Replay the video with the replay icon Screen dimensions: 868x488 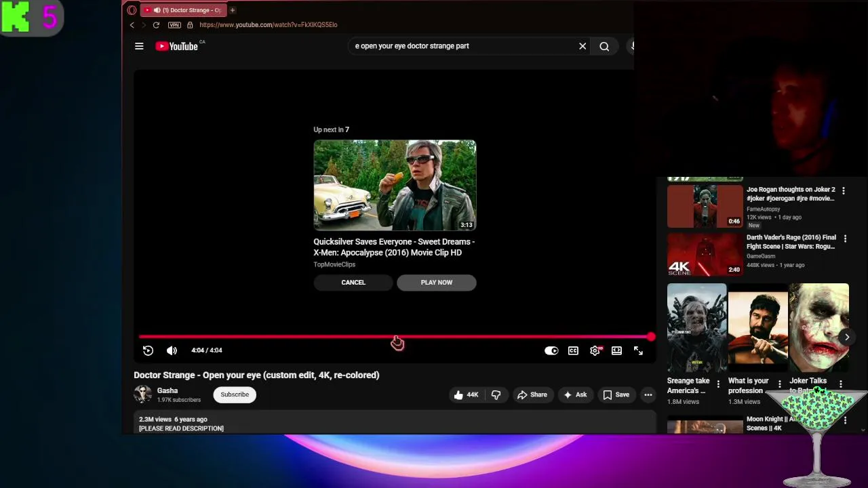pos(148,350)
